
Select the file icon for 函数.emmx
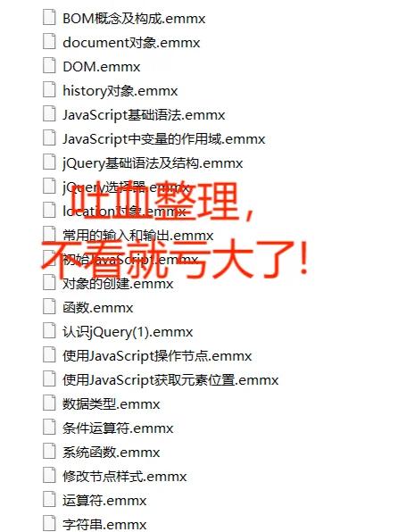pyautogui.click(x=49, y=307)
